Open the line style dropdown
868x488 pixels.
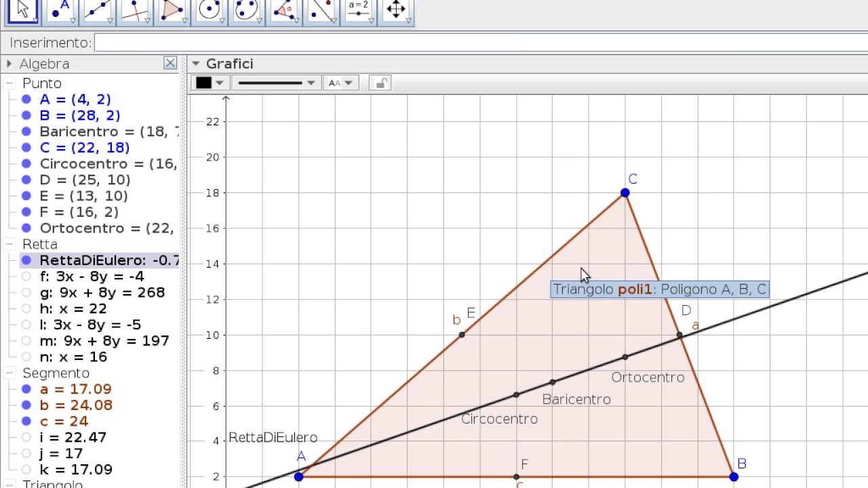[x=276, y=83]
